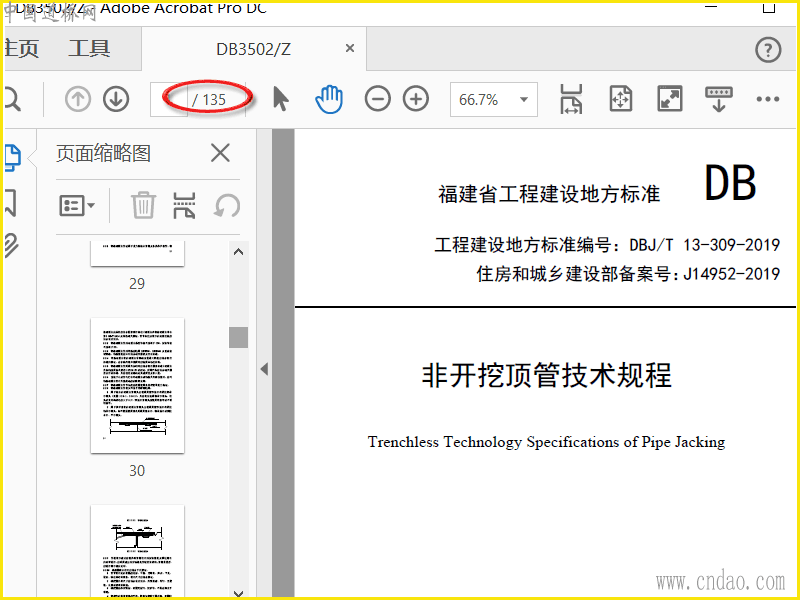800x600 pixels.
Task: Open the more tools ellipsis menu
Action: click(768, 99)
